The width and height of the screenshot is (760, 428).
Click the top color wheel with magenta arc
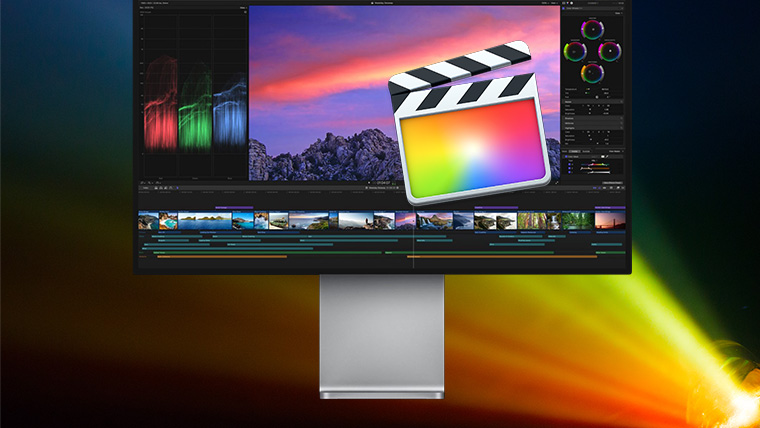pos(592,30)
